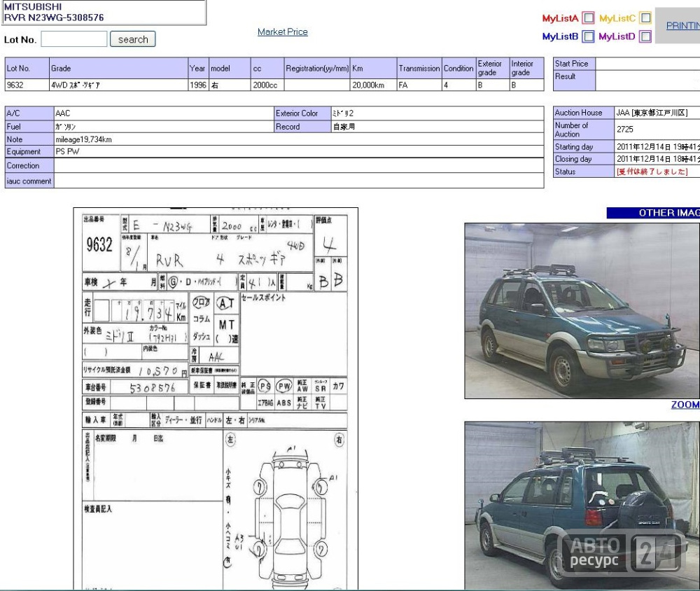Select the 2000cc cell
Viewport: 700px width, 591px height.
pos(267,85)
